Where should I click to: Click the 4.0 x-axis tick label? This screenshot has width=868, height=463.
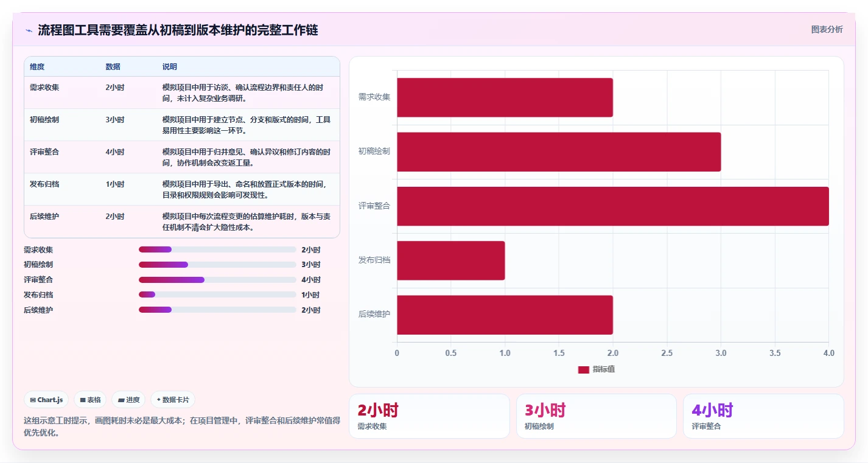click(828, 353)
